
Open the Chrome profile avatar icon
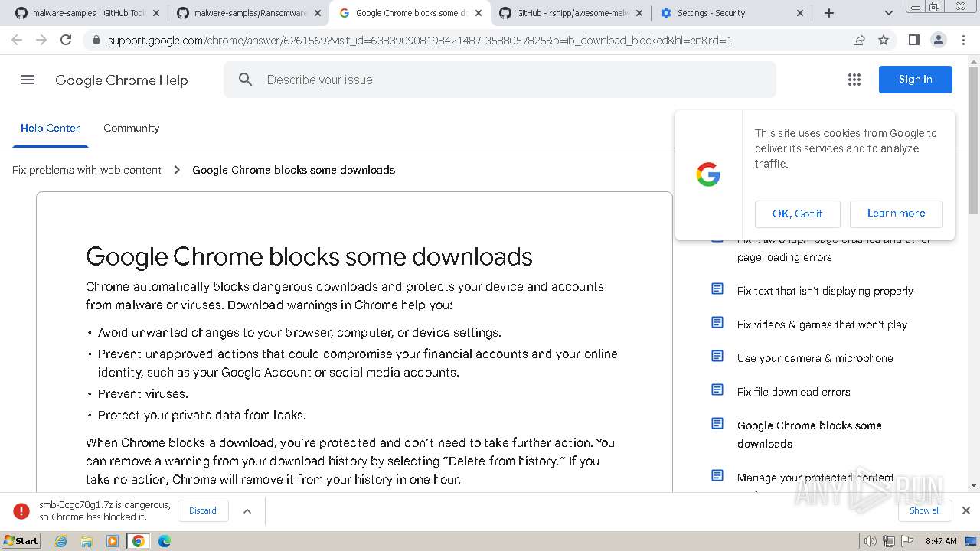coord(938,40)
